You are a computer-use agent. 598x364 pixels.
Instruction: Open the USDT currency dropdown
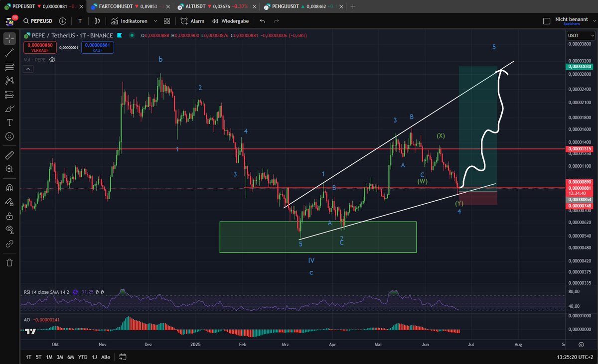point(581,35)
